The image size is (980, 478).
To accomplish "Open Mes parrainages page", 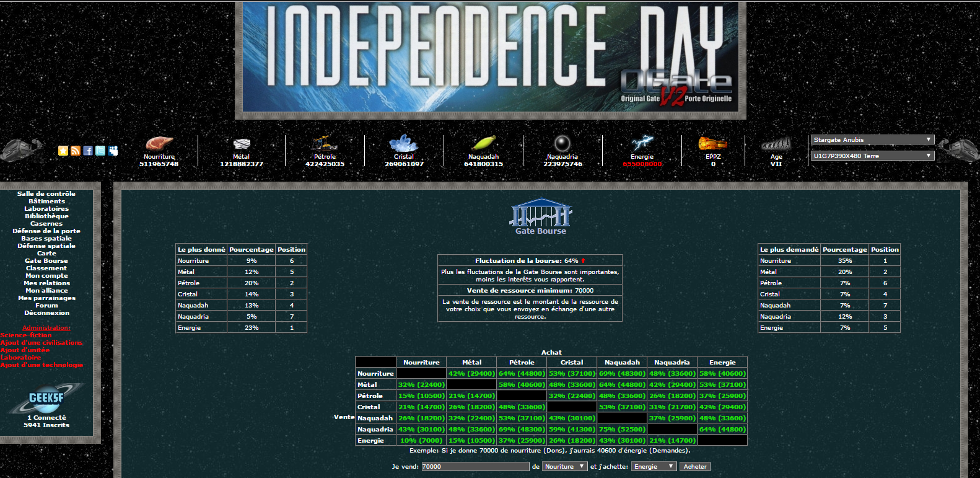I will 46,298.
